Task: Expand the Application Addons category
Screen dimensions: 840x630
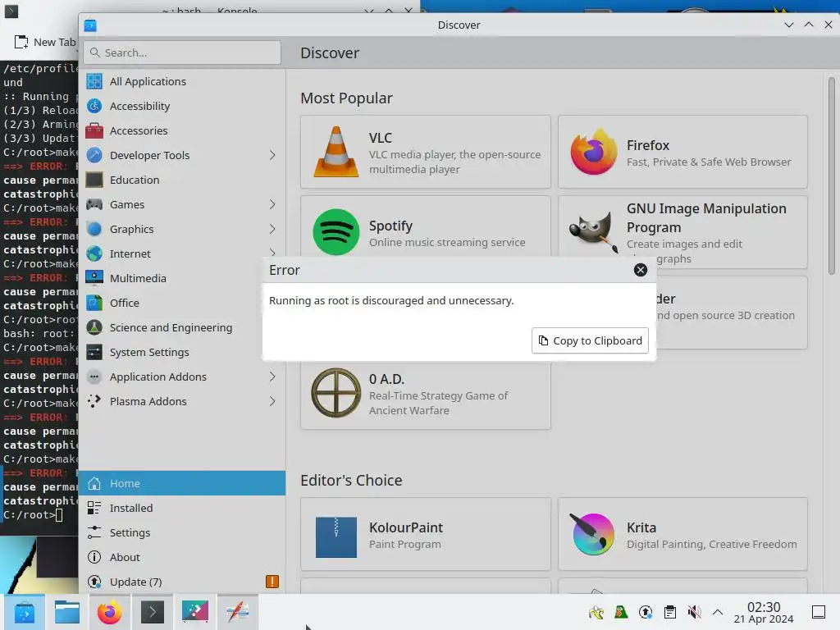Action: (272, 377)
